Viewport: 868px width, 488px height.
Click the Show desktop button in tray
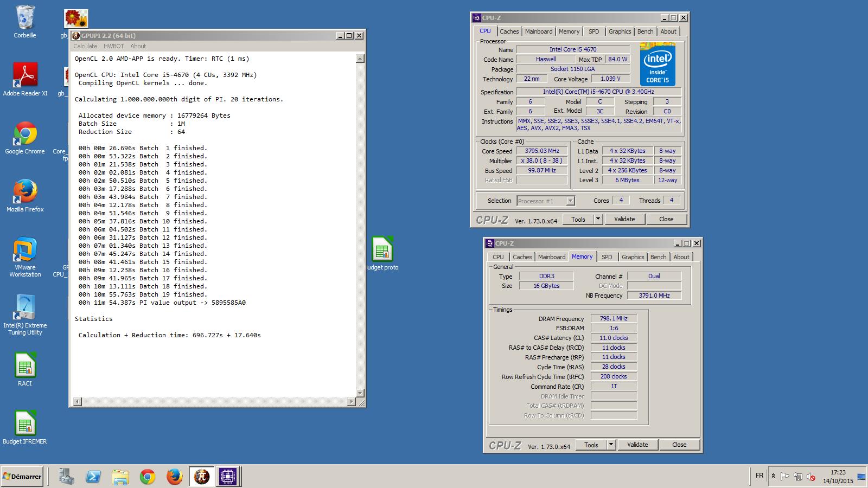tap(861, 477)
